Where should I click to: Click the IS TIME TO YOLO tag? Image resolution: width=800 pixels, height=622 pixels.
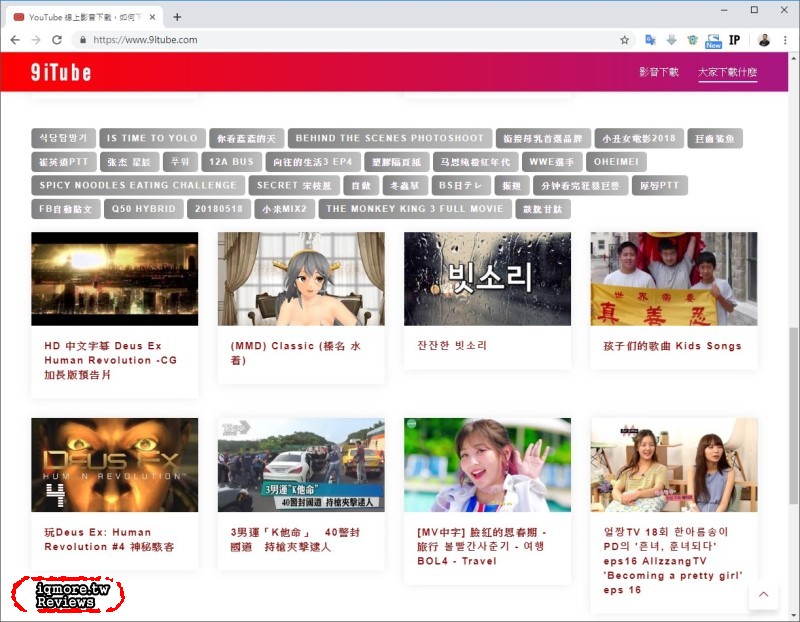point(152,138)
